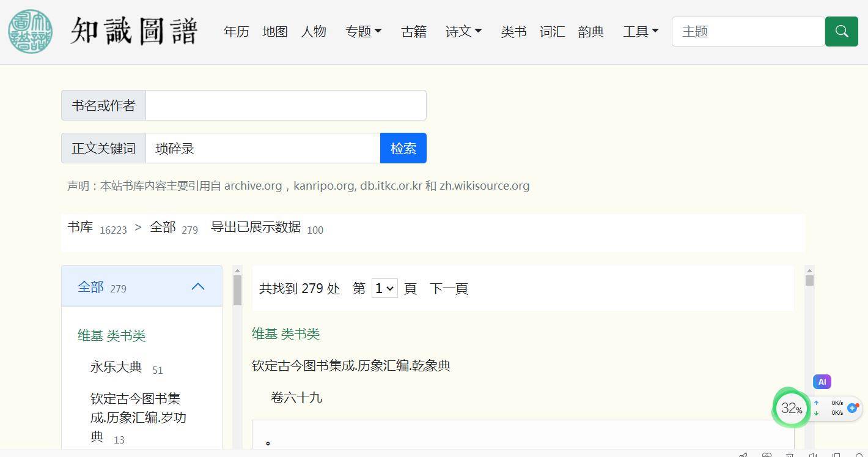Select 年历 in the navigation bar
Image resolution: width=868 pixels, height=457 pixels.
(236, 31)
